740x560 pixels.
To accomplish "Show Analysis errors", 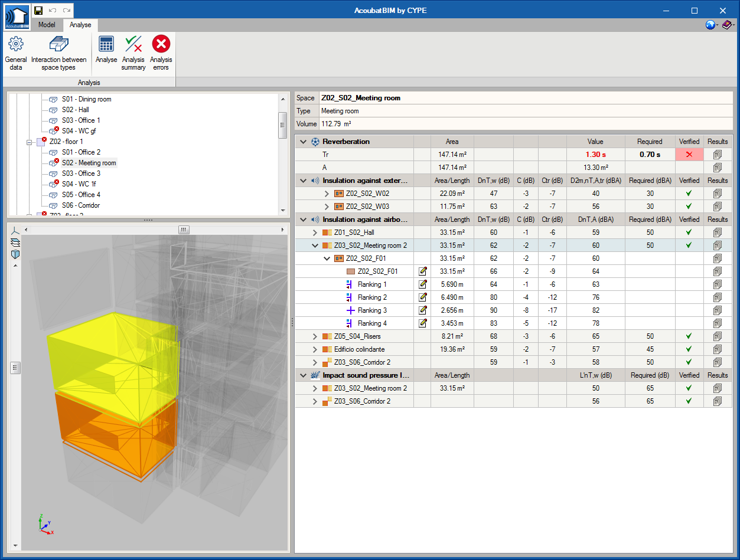I will click(x=161, y=53).
